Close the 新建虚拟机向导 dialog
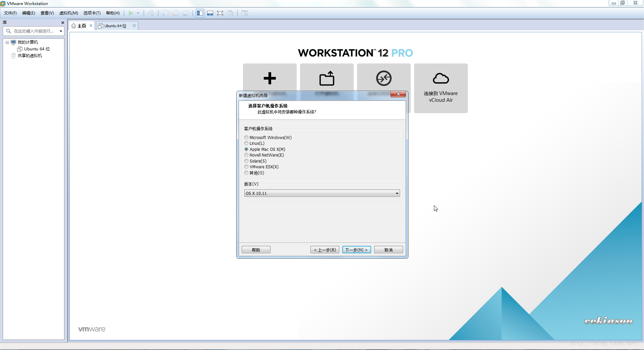644x350 pixels. 398,94
